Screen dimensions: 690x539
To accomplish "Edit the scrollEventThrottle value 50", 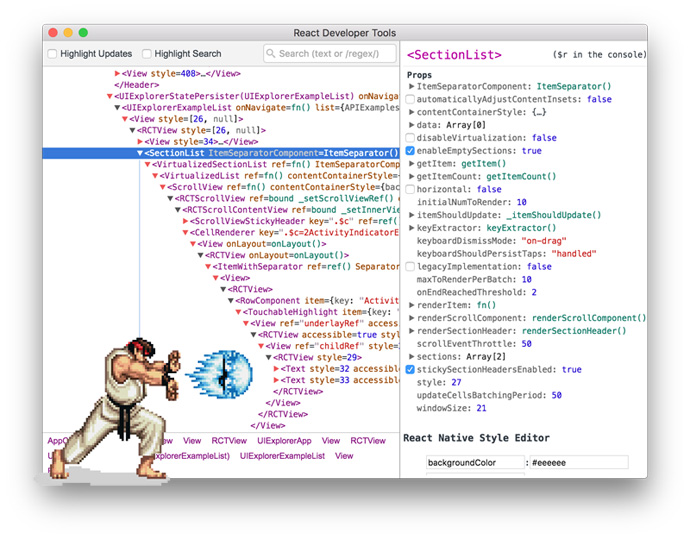I will (x=527, y=344).
